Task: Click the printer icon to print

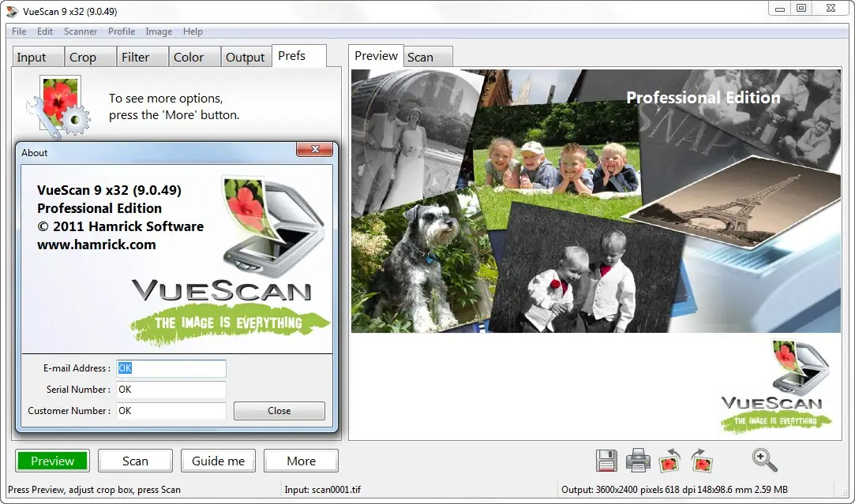Action: pos(637,461)
